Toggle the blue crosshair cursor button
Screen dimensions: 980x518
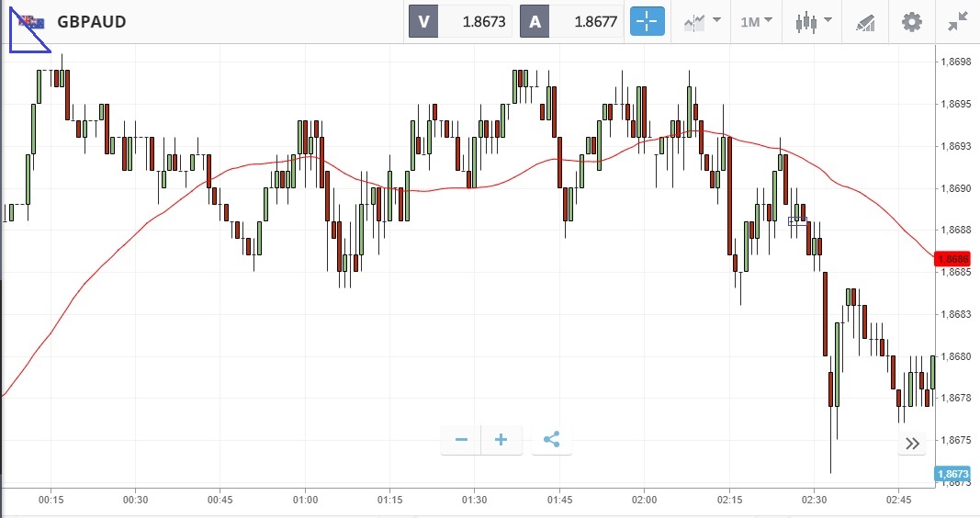pos(647,22)
